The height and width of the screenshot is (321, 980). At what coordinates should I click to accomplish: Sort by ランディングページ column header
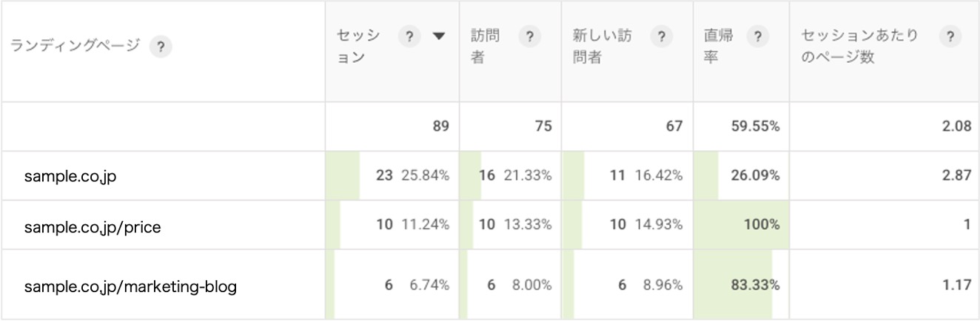click(x=75, y=47)
